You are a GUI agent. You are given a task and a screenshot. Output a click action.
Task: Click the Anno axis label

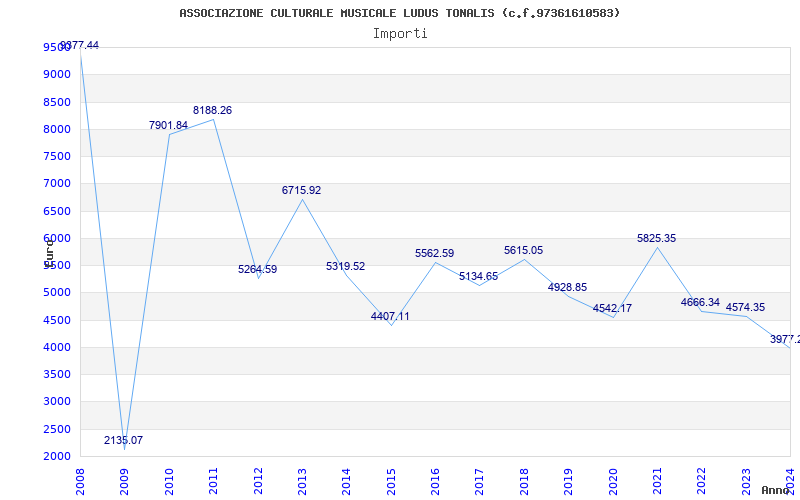[775, 490]
